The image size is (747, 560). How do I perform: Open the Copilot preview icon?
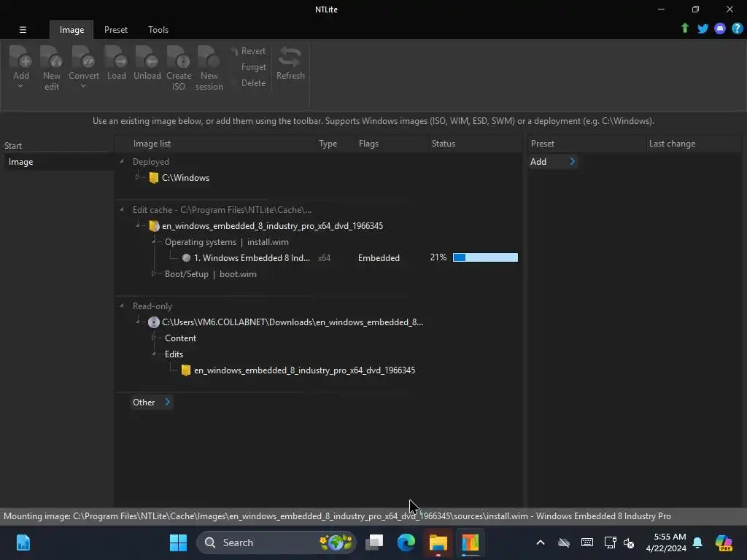[723, 542]
